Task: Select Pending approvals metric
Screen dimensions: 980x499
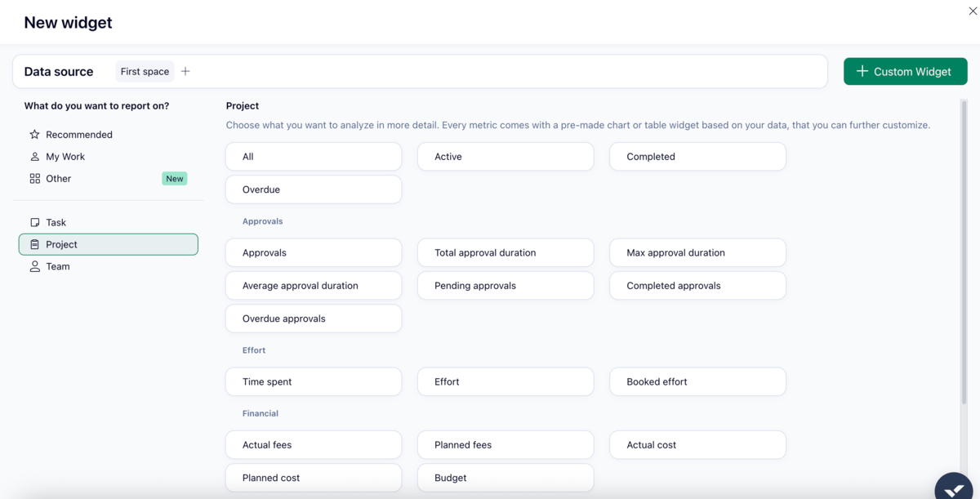Action: point(505,285)
